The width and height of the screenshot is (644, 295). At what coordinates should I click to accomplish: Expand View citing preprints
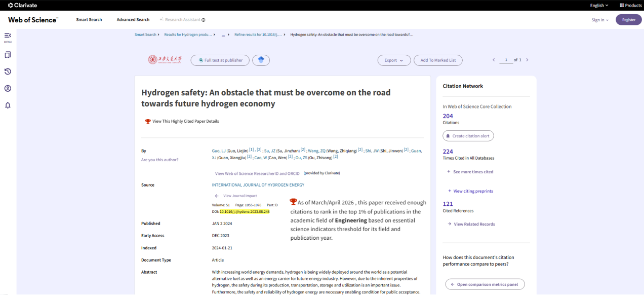[x=470, y=191]
